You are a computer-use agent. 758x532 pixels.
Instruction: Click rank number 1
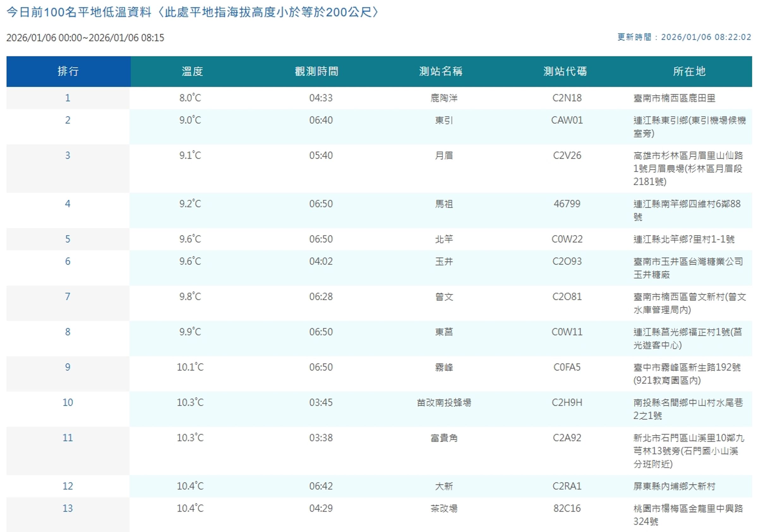(68, 98)
